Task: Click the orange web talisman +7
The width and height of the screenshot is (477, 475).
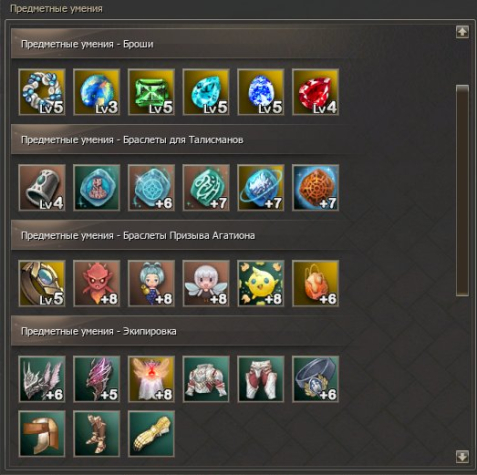Action: click(x=315, y=188)
